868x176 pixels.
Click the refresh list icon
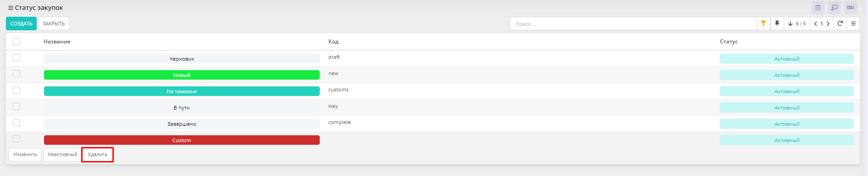coord(840,24)
